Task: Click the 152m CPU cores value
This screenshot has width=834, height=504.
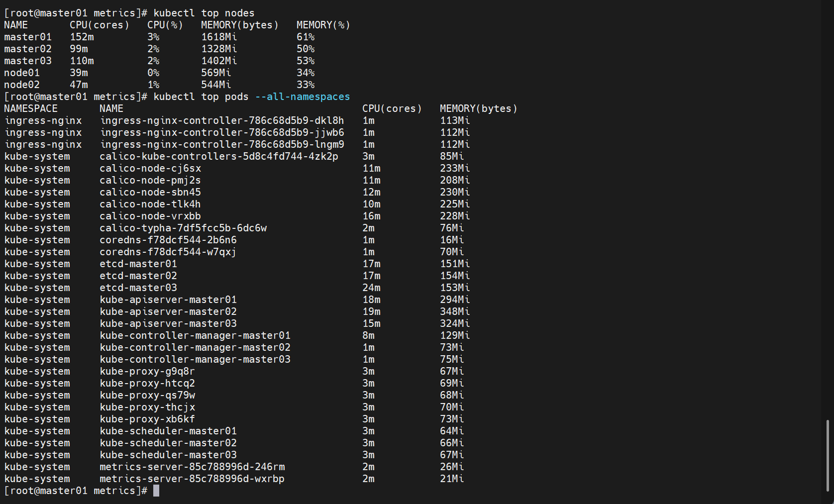Action: coord(82,37)
